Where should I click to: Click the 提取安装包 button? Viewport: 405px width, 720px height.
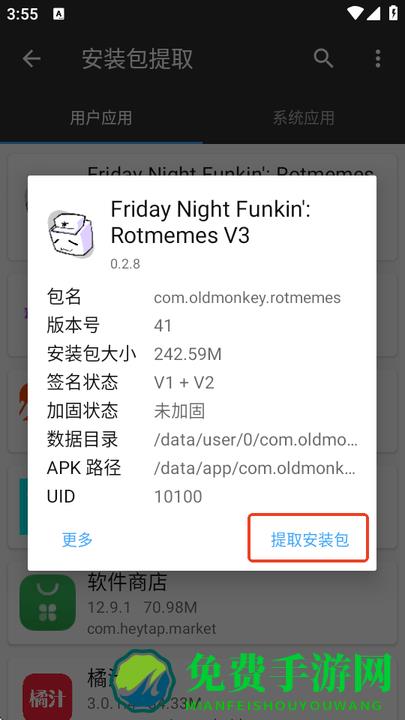pyautogui.click(x=310, y=540)
